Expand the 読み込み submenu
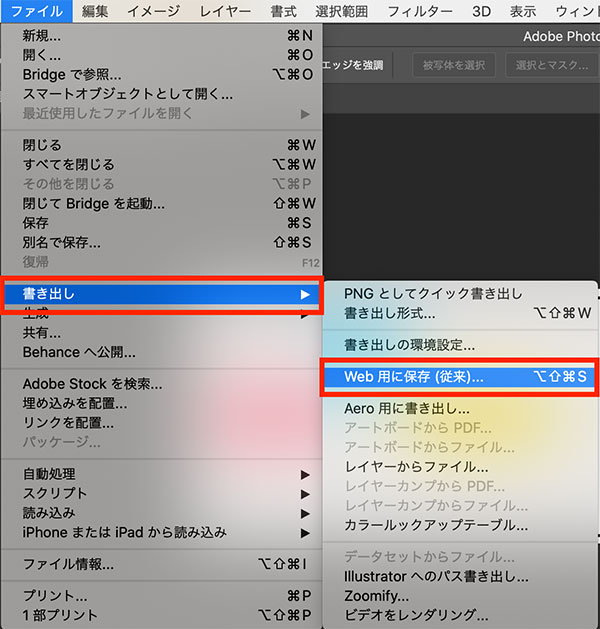600x629 pixels. pos(162,513)
